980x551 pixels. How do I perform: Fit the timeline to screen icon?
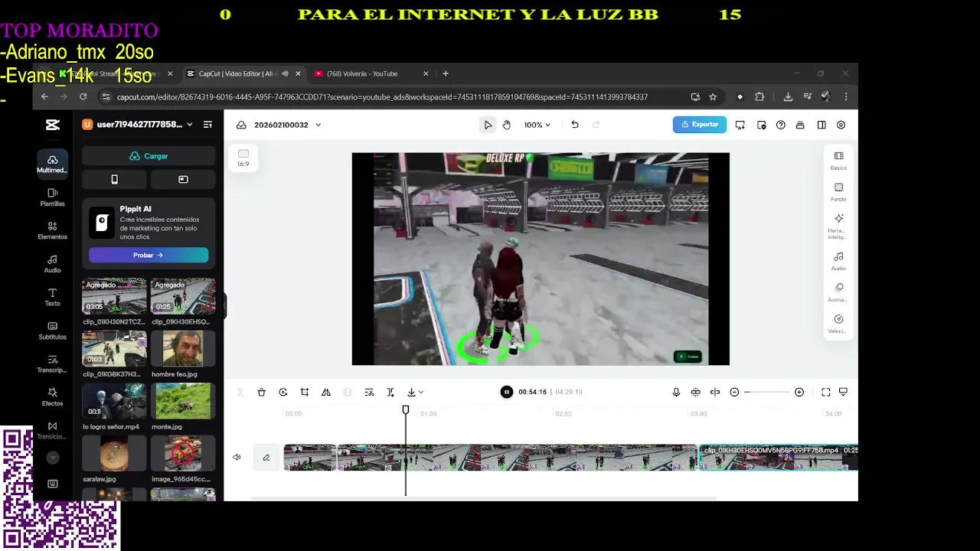[x=825, y=393]
